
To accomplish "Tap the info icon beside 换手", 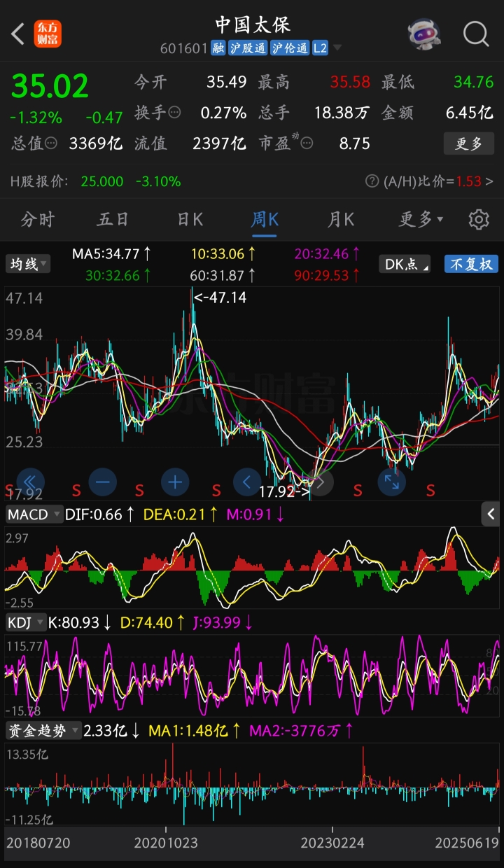I will [x=175, y=113].
